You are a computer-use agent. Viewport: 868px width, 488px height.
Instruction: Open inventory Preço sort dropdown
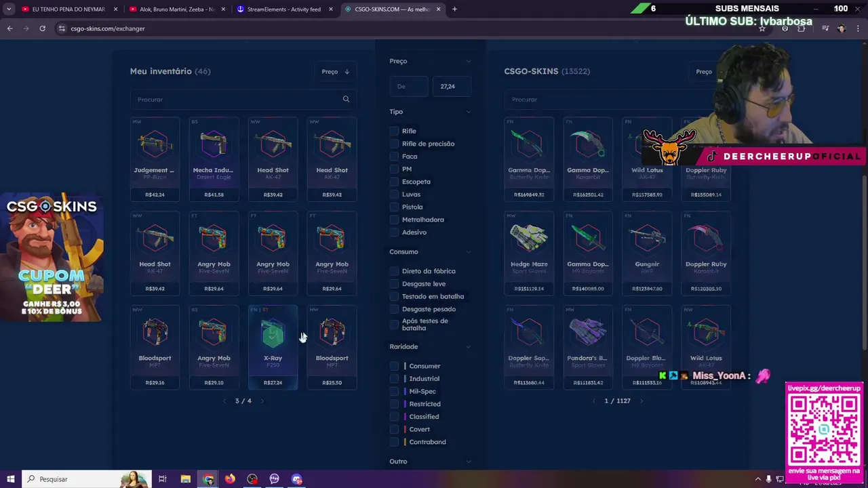pos(336,72)
